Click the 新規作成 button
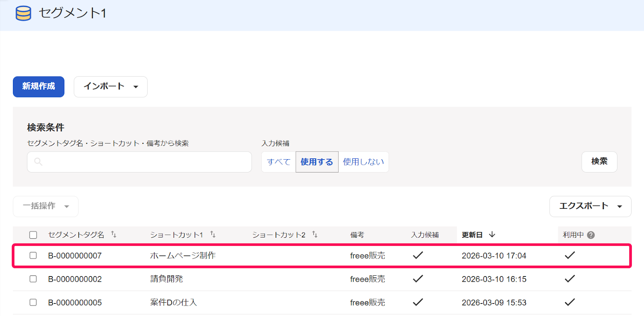This screenshot has width=644, height=316. coord(39,87)
